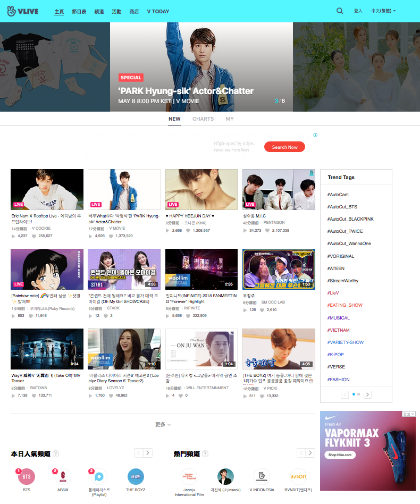Open the V INDONESIA channel icon
420x504 pixels.
tap(262, 477)
